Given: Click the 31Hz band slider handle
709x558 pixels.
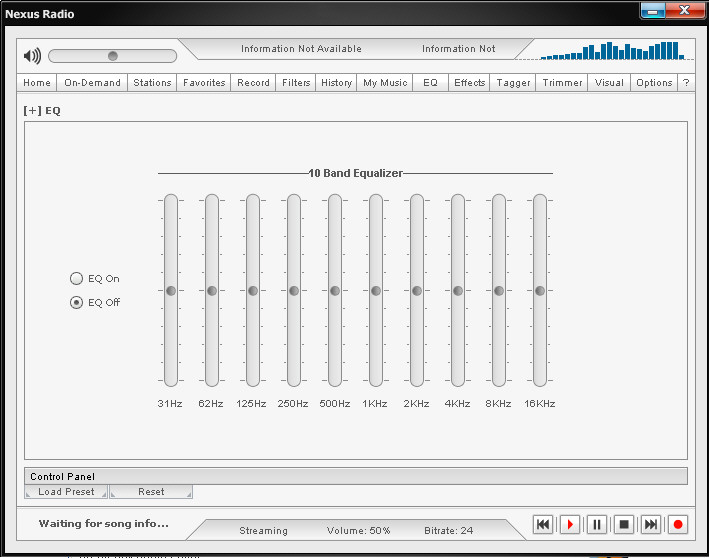Looking at the screenshot, I should (171, 291).
